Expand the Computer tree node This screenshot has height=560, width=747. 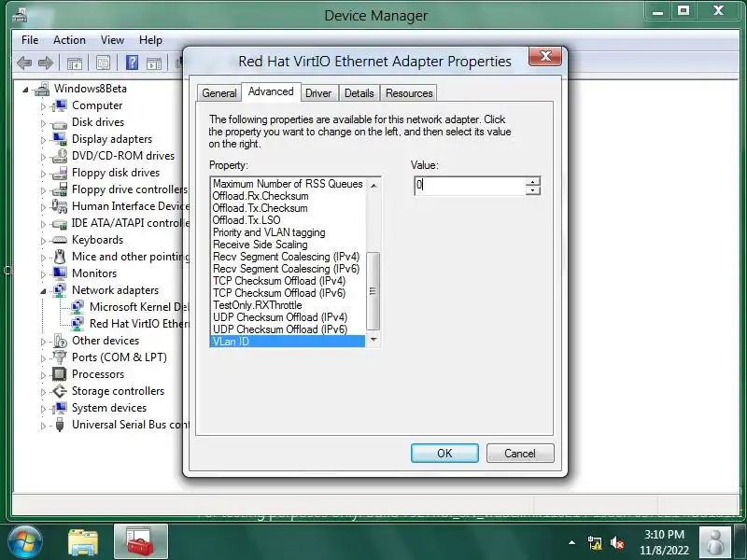(43, 106)
